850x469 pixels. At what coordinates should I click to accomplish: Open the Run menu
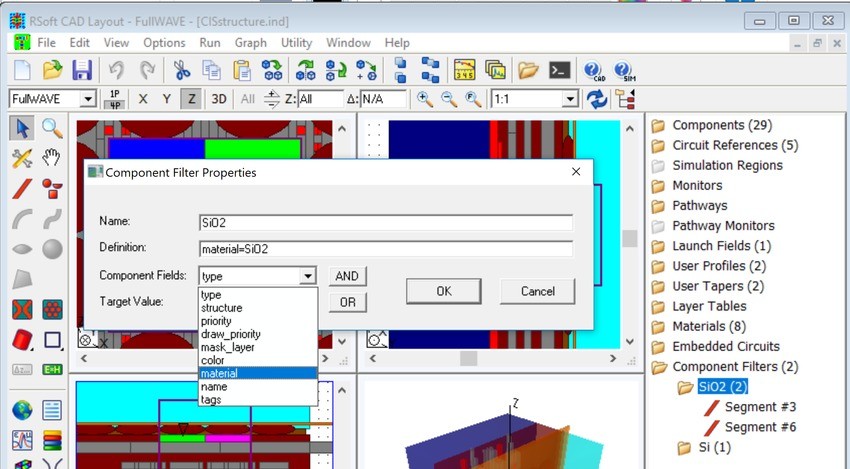pos(210,43)
